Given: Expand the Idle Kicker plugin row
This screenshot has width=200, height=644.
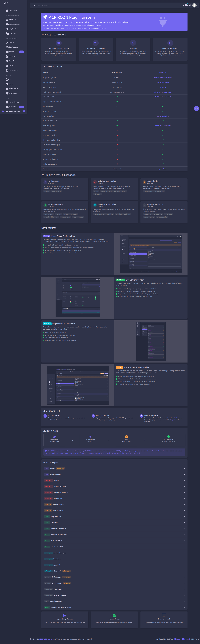Looking at the screenshot, I should [114, 498].
